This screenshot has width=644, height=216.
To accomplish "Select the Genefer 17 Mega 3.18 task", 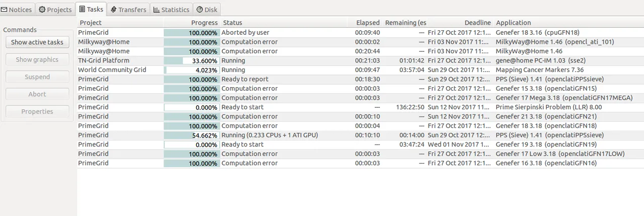I will tap(361, 98).
